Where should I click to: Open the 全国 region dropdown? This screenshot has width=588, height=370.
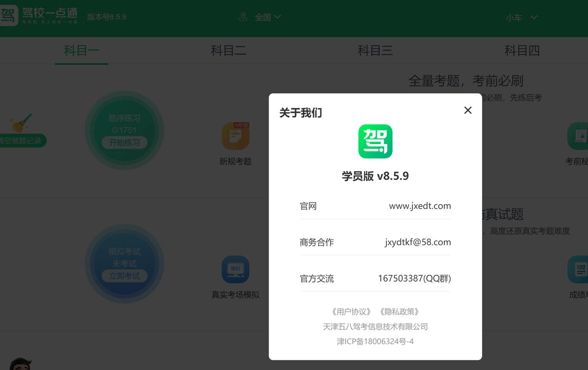pos(268,17)
